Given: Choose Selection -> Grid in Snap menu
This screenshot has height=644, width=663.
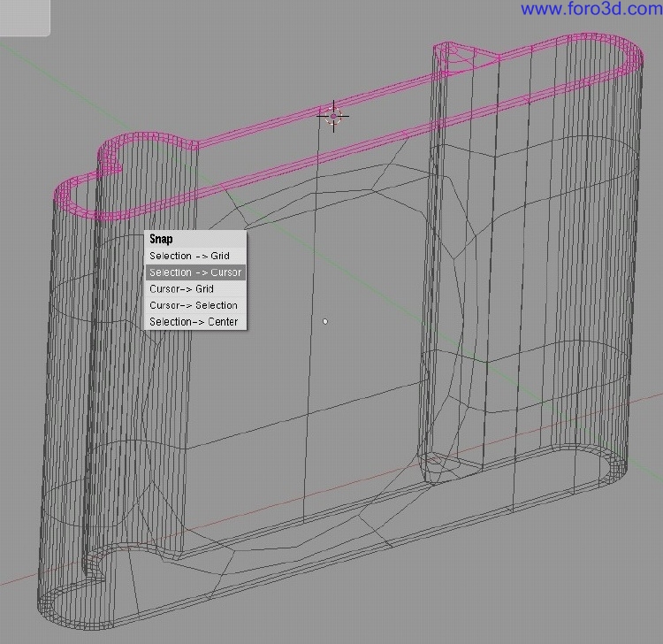Looking at the screenshot, I should [x=195, y=256].
